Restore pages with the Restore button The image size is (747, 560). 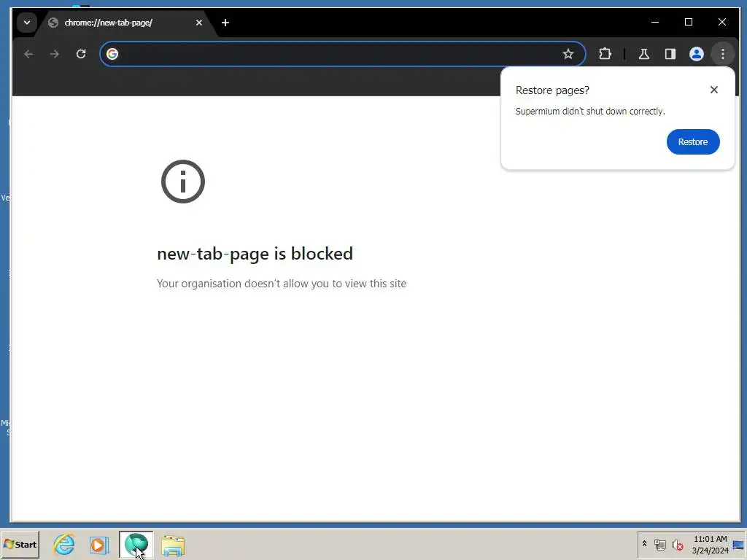pos(693,142)
